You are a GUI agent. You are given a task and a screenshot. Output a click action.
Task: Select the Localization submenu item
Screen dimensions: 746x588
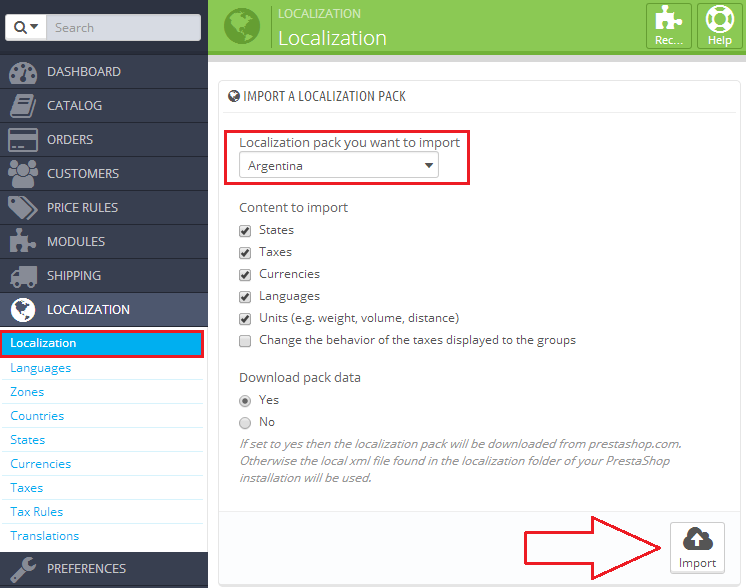pyautogui.click(x=102, y=343)
